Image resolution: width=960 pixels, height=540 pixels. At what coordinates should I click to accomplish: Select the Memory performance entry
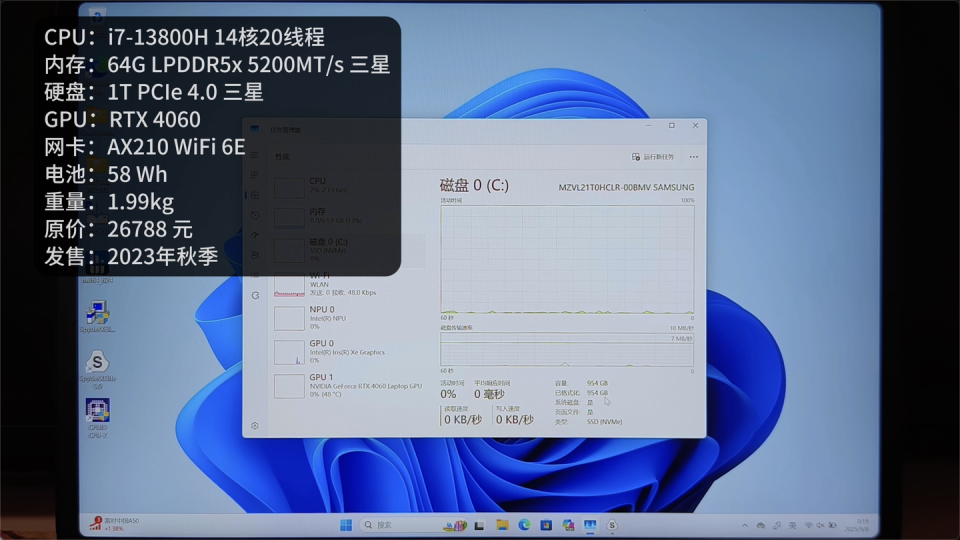pos(349,216)
